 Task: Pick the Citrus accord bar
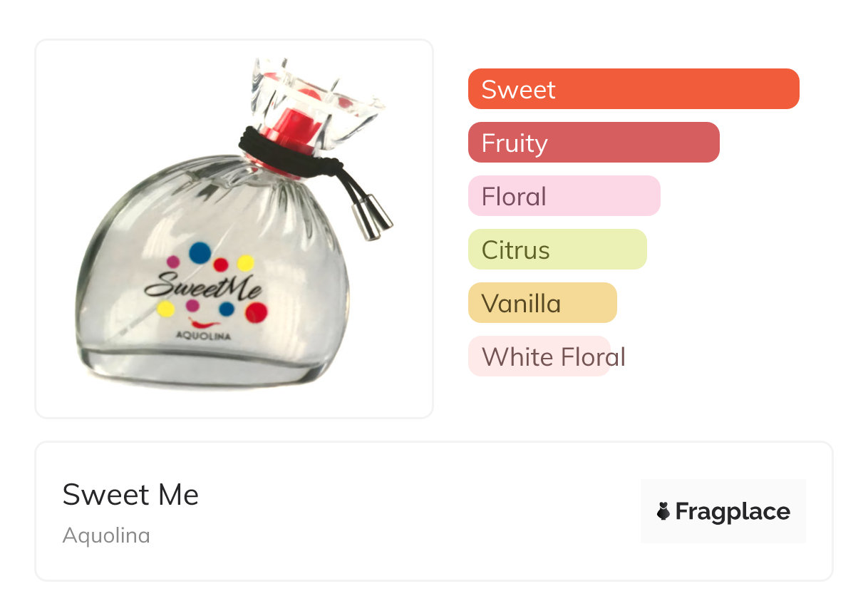557,250
